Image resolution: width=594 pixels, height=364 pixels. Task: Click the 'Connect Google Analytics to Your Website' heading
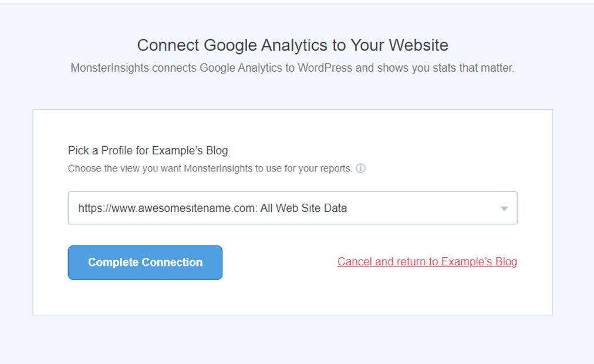[x=292, y=45]
